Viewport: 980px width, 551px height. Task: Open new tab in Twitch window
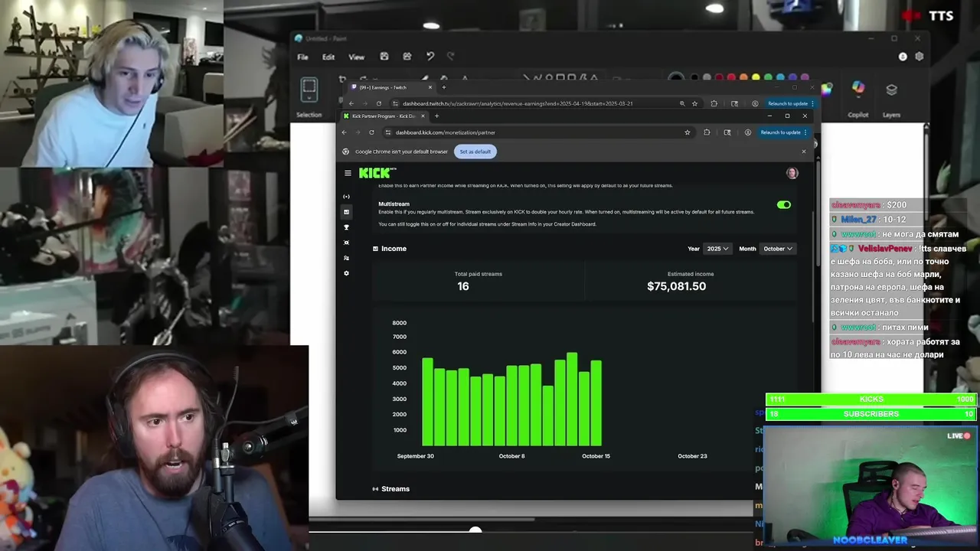(443, 87)
